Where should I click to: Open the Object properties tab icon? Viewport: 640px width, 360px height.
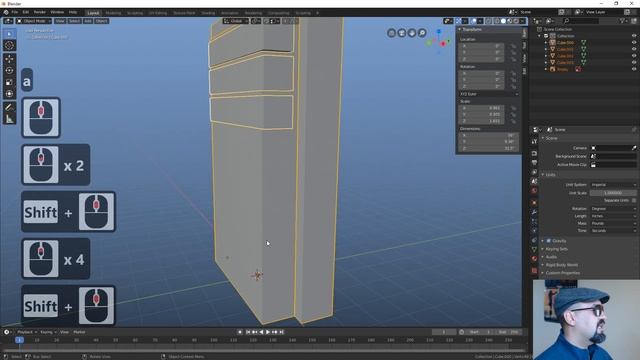coord(534,202)
